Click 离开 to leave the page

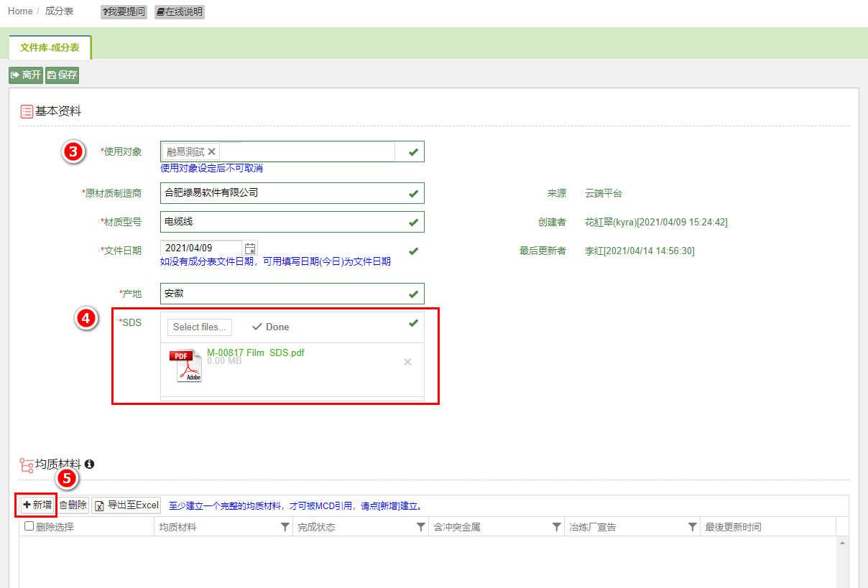point(26,75)
